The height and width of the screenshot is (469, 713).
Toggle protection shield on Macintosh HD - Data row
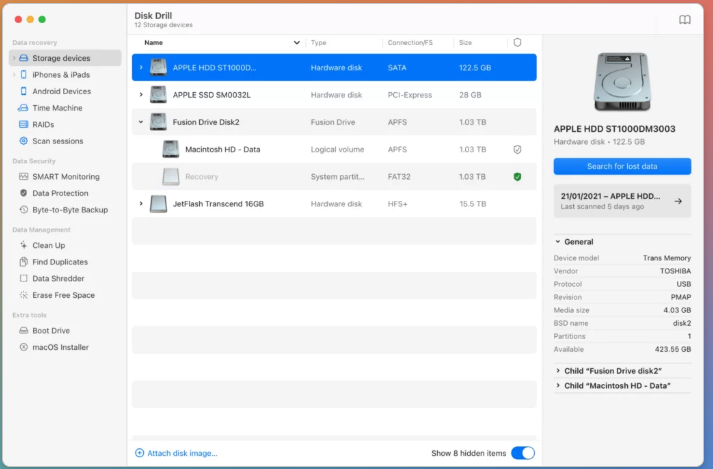pyautogui.click(x=517, y=150)
